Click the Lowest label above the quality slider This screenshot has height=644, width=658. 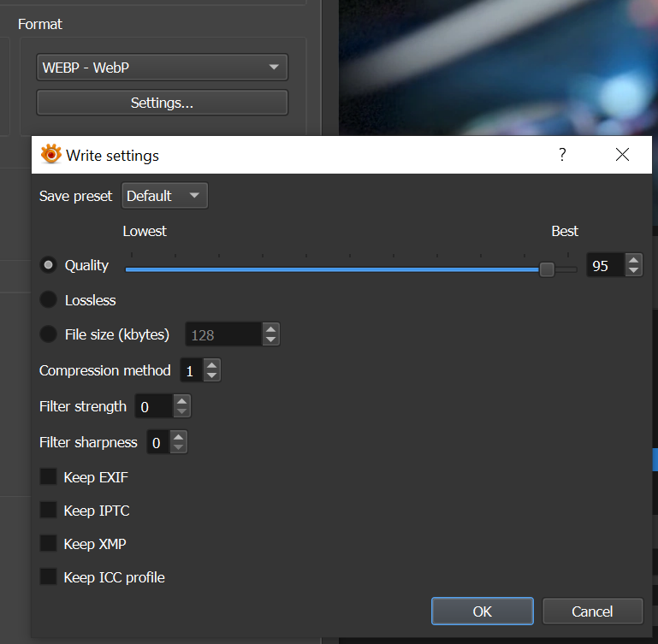(x=145, y=231)
